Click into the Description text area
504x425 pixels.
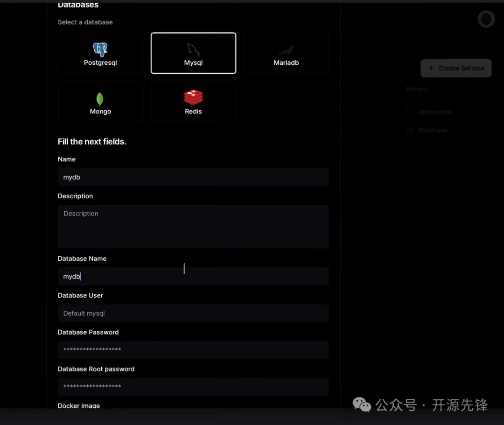coord(193,226)
